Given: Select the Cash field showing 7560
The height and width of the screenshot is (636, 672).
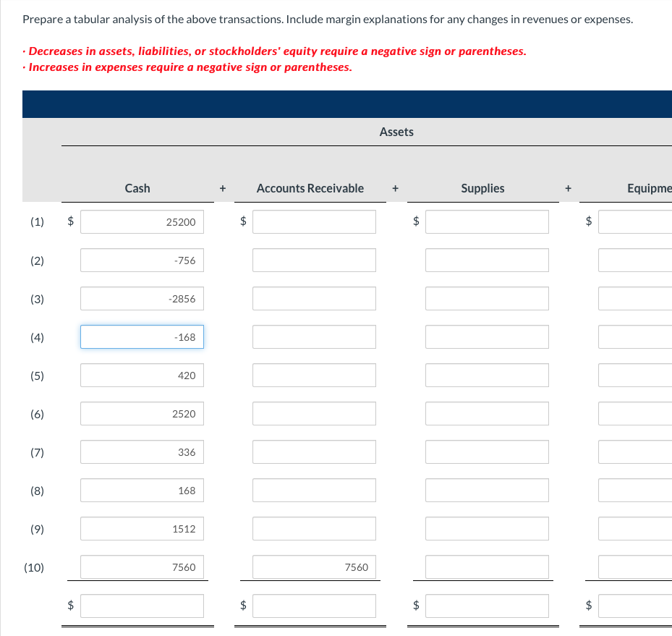Looking at the screenshot, I should 142,567.
